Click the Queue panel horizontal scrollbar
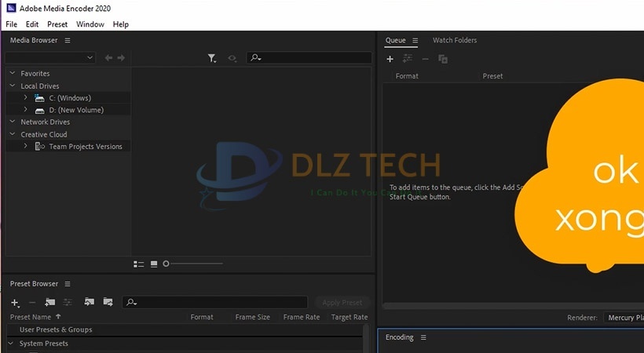 point(513,306)
